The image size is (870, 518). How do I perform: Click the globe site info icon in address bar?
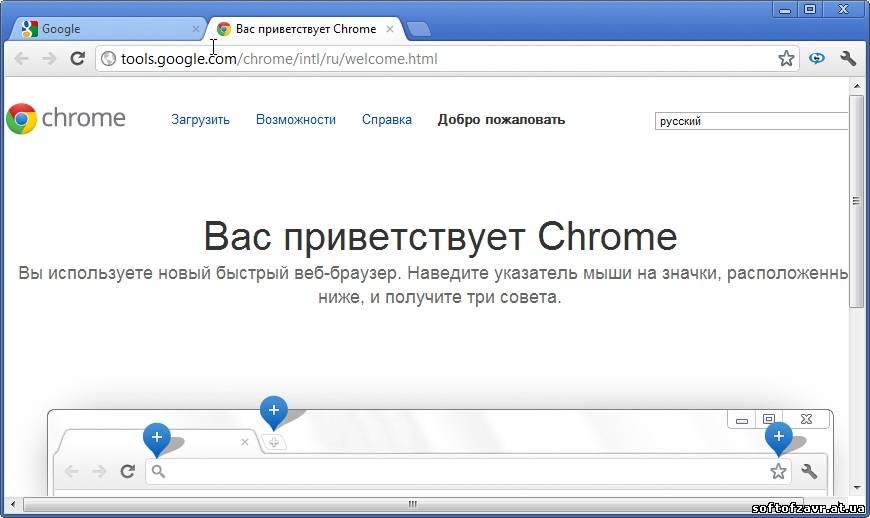click(109, 58)
